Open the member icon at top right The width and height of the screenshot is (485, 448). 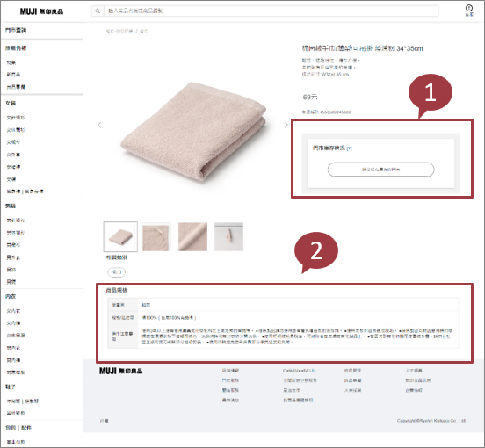[469, 10]
